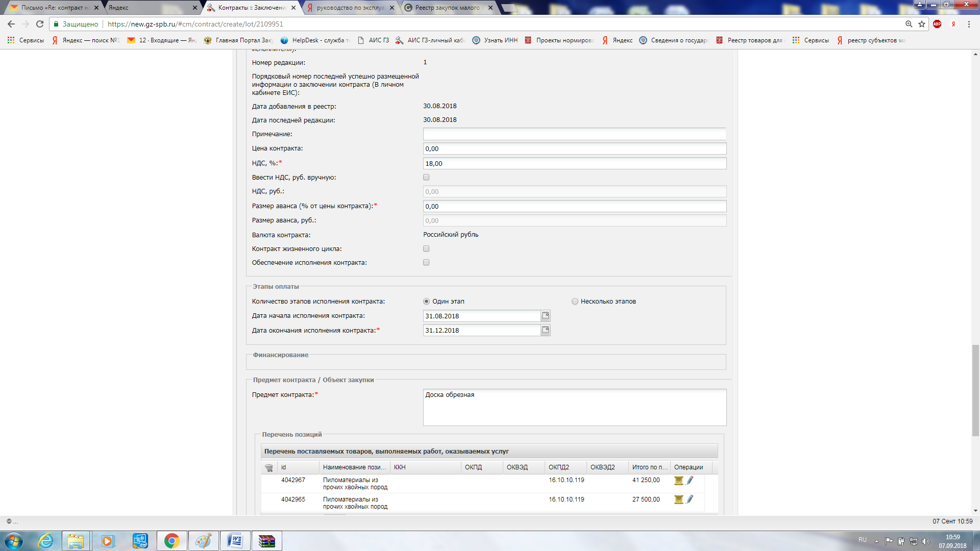The image size is (980, 551).
Task: Click the scroll details icon for position 4042965
Action: point(678,499)
